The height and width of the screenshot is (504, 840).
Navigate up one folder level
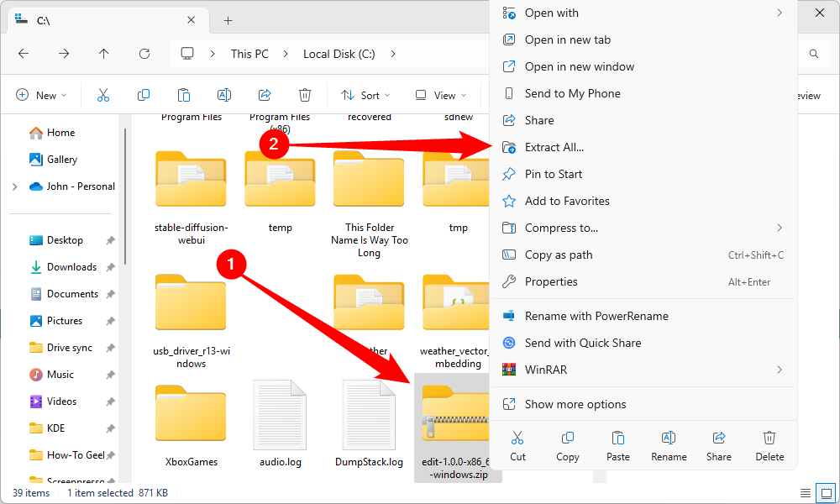[104, 54]
